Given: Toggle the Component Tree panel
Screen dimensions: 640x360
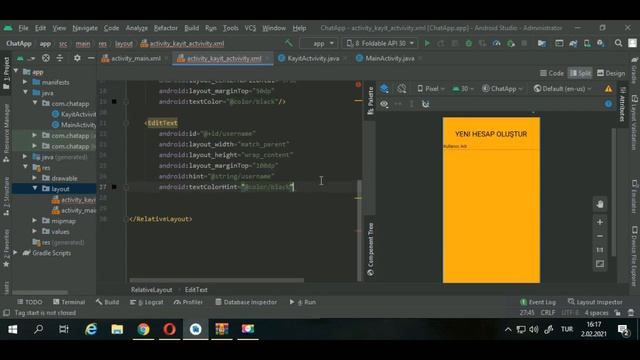Looking at the screenshot, I should [370, 249].
